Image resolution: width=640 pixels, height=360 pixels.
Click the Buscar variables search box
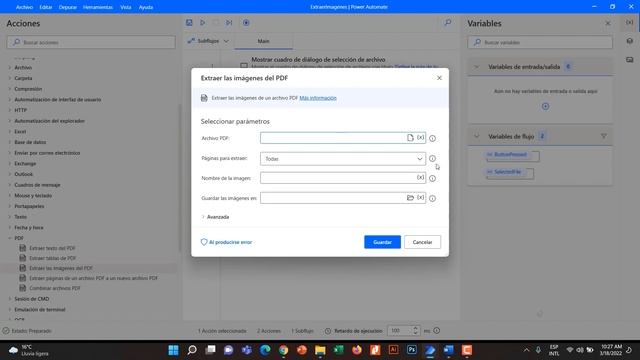point(540,42)
